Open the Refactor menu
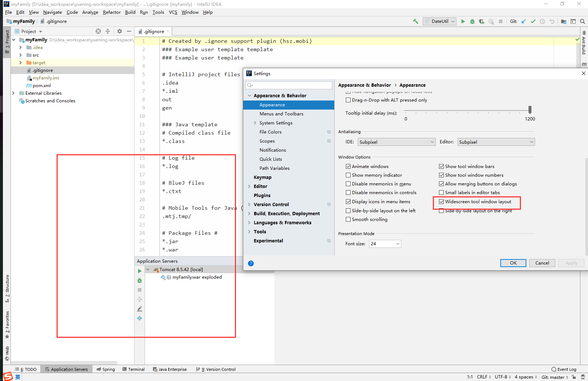This screenshot has width=588, height=381. (x=112, y=12)
